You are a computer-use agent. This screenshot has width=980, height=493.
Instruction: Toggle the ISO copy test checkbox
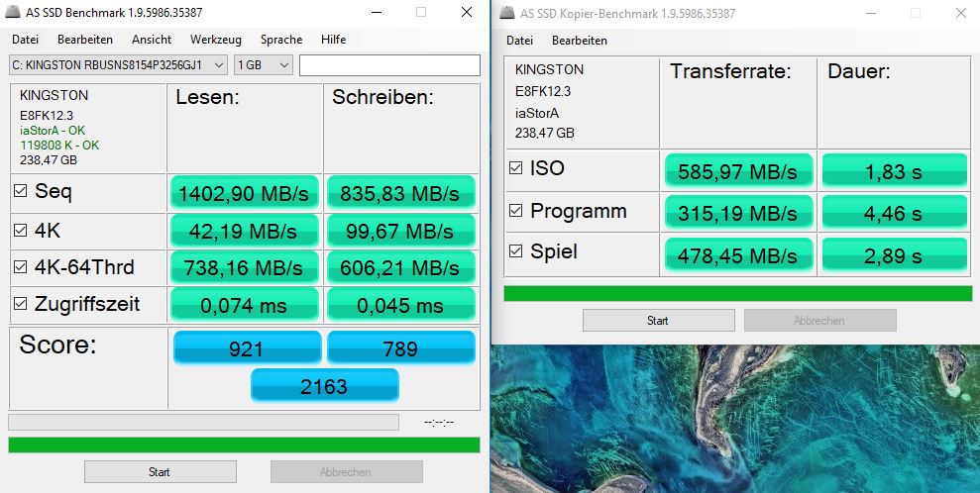[515, 168]
